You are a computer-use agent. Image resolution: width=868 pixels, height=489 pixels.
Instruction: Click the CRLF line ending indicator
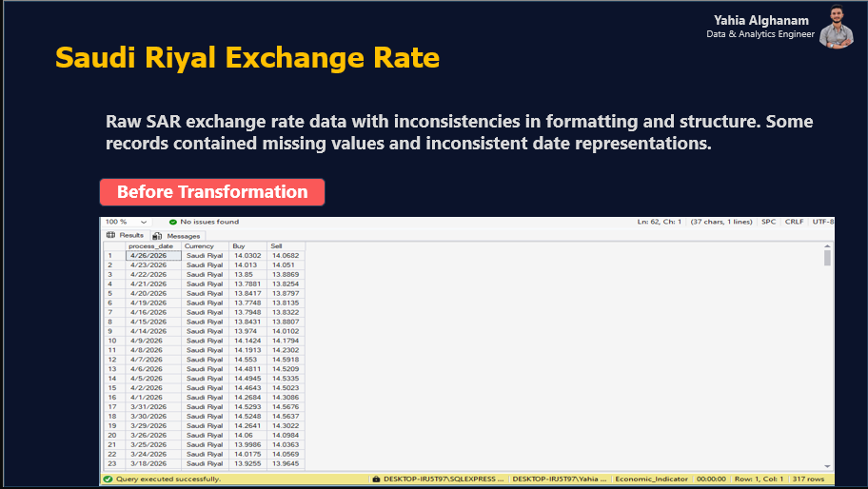coord(795,222)
